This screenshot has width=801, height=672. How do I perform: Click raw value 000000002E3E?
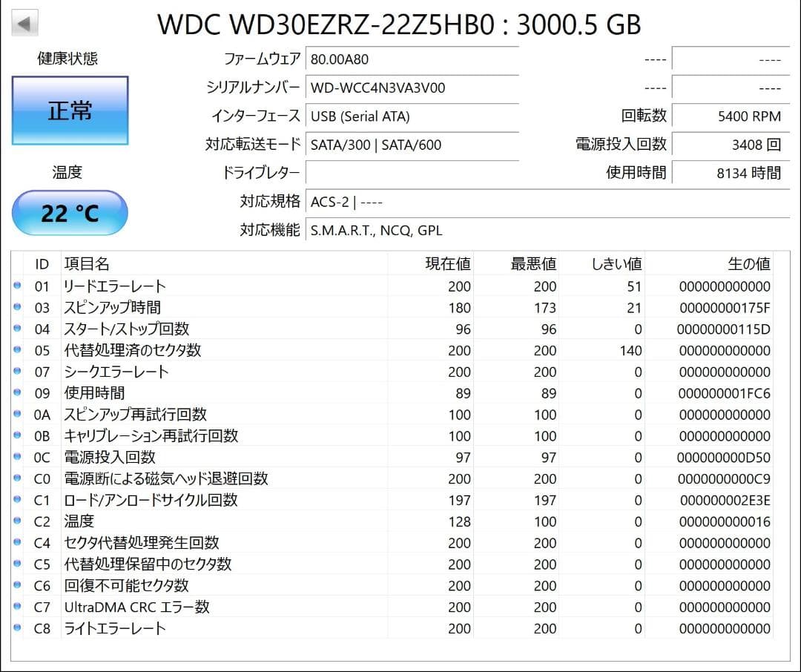pos(725,501)
